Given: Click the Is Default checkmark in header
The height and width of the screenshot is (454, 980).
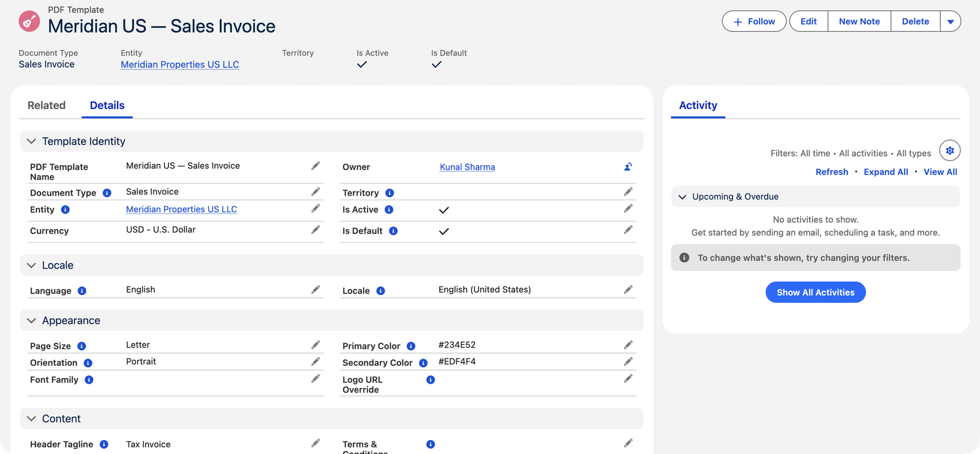Looking at the screenshot, I should 437,64.
